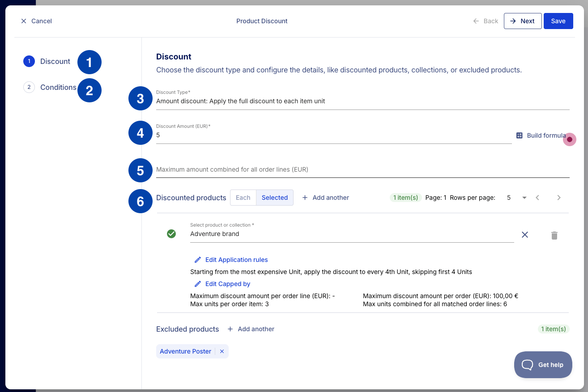Click the Back button
This screenshot has width=588, height=392.
(x=486, y=21)
